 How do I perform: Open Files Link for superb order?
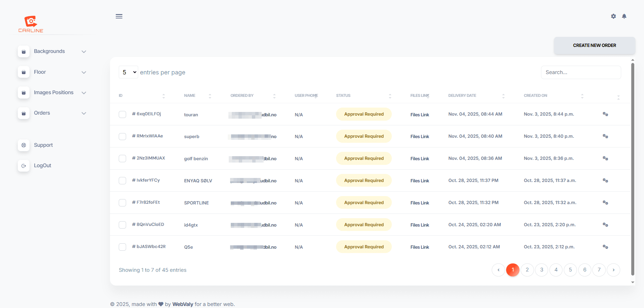[420, 137]
